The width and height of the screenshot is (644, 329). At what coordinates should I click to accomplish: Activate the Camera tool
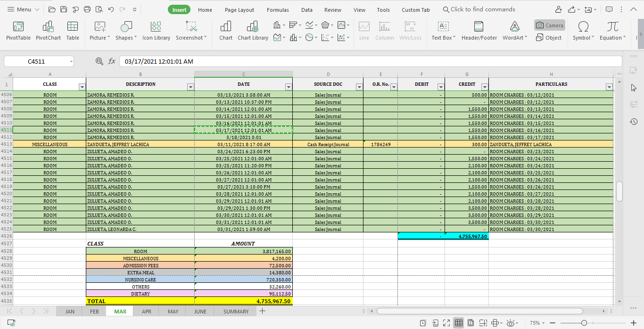click(549, 25)
